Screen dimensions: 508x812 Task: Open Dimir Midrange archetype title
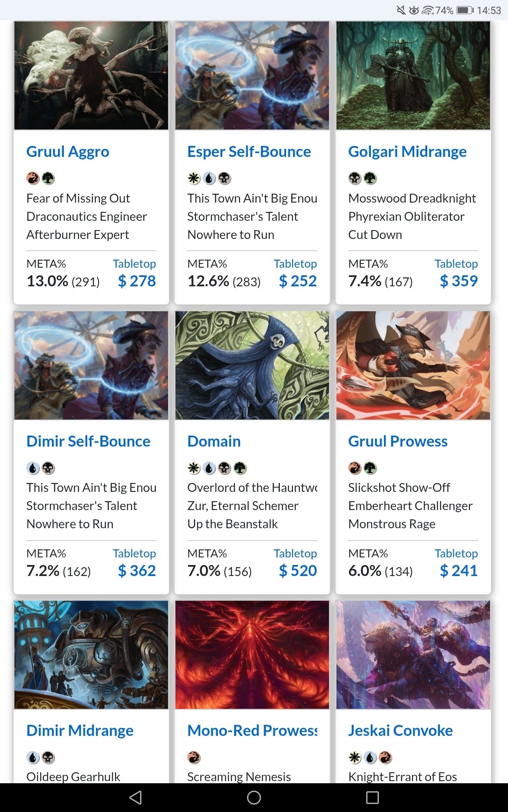(x=80, y=730)
